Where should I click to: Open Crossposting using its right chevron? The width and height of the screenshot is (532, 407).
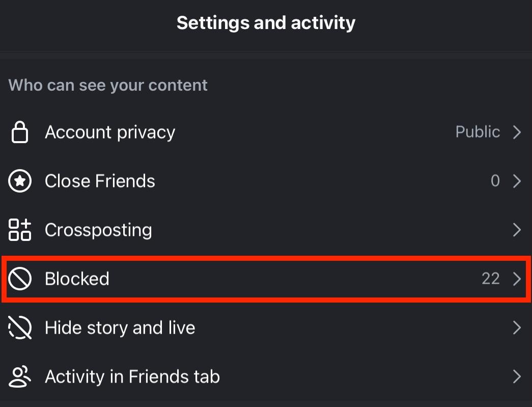click(517, 230)
